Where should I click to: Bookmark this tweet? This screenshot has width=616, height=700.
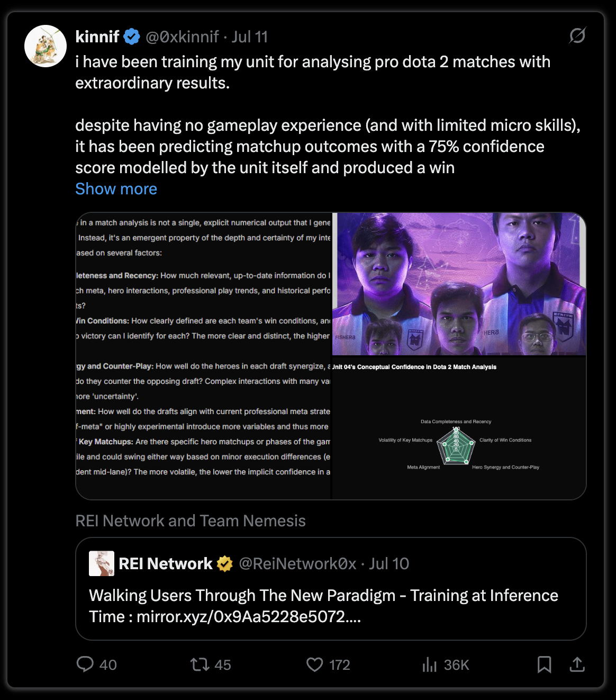544,664
